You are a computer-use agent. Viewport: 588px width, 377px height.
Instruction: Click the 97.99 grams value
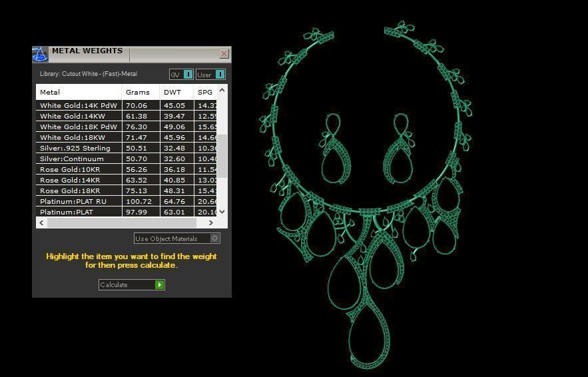pyautogui.click(x=137, y=212)
